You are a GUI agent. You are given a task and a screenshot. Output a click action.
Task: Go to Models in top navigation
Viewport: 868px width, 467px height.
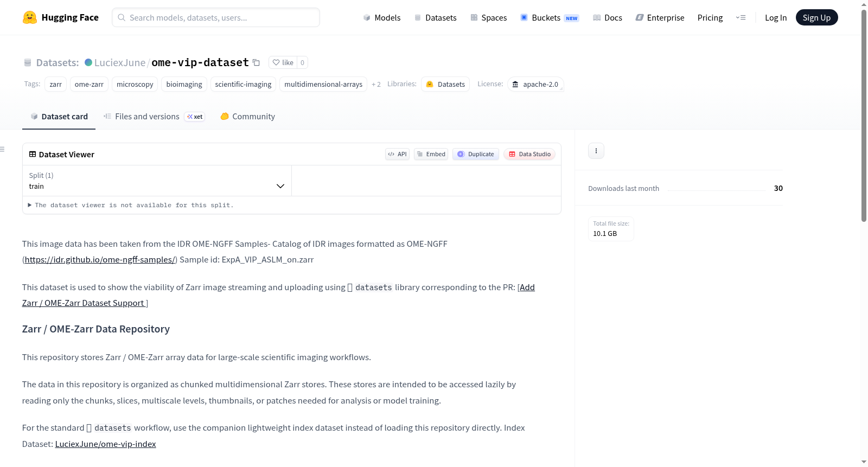click(x=382, y=17)
